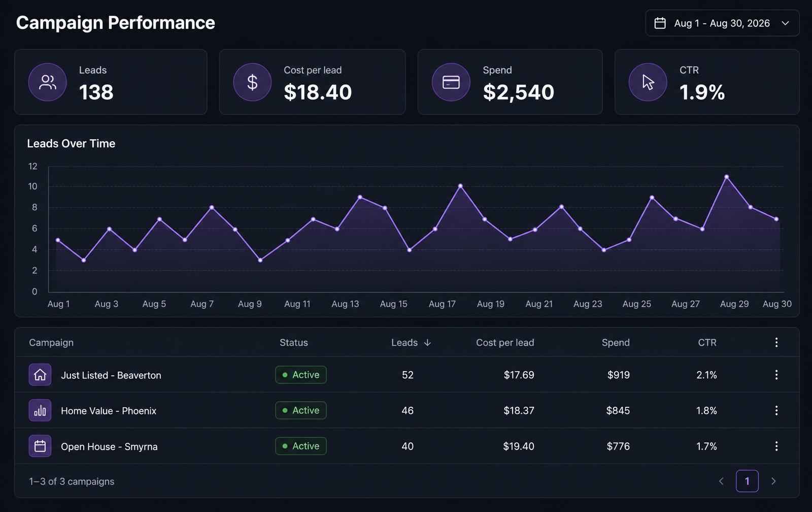Click the dollar sign Cost per lead icon
812x512 pixels.
click(252, 82)
